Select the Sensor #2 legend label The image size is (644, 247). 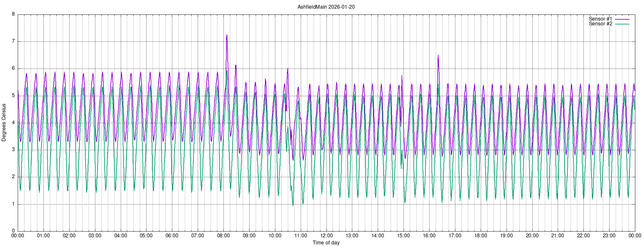tap(600, 24)
